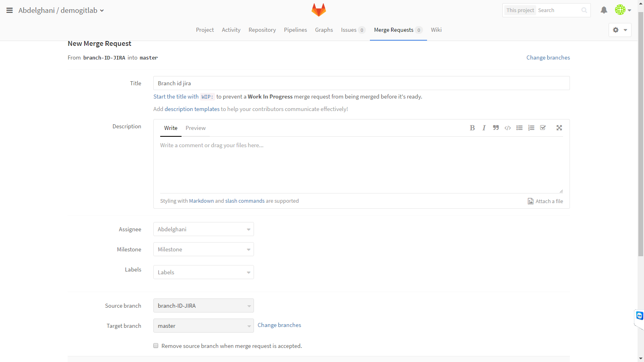
Task: Insert a blockquote in the description
Action: tap(495, 128)
